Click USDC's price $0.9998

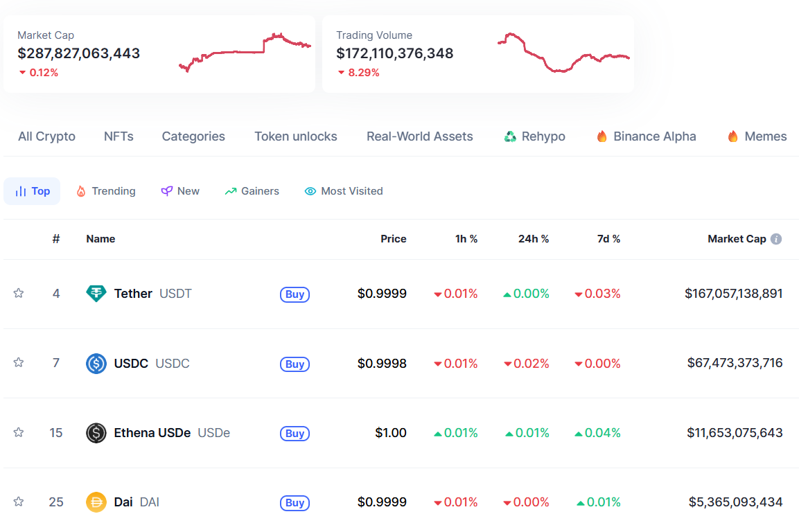pyautogui.click(x=382, y=364)
